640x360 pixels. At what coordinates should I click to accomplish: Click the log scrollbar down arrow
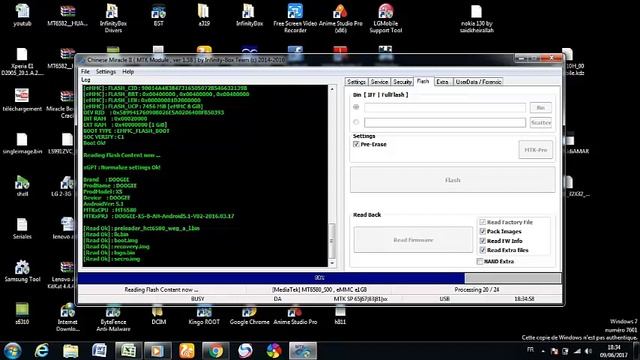[x=332, y=263]
